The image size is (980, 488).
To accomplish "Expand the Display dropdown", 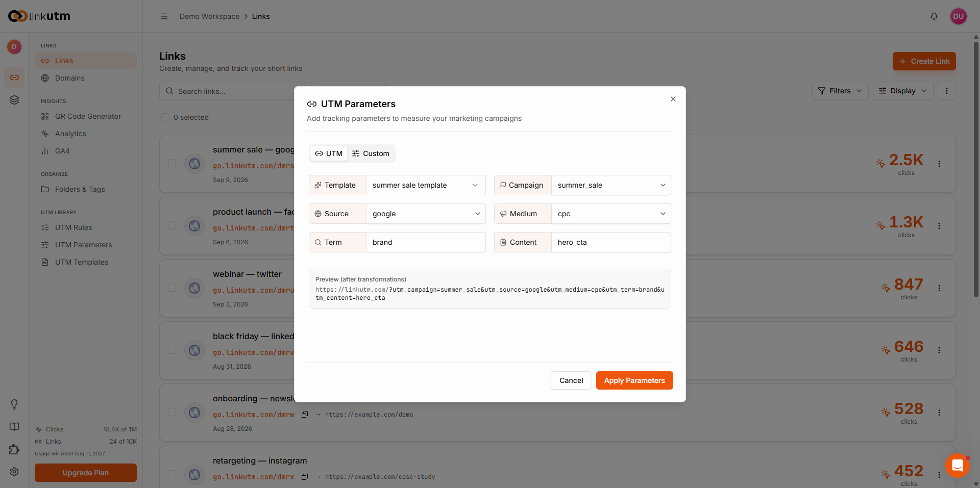I will 903,91.
